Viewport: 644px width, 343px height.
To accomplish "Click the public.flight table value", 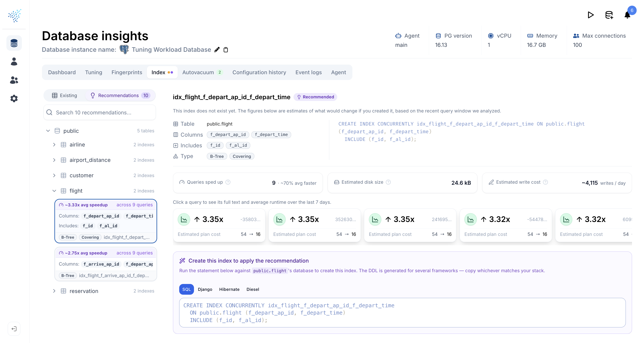I will tap(219, 124).
